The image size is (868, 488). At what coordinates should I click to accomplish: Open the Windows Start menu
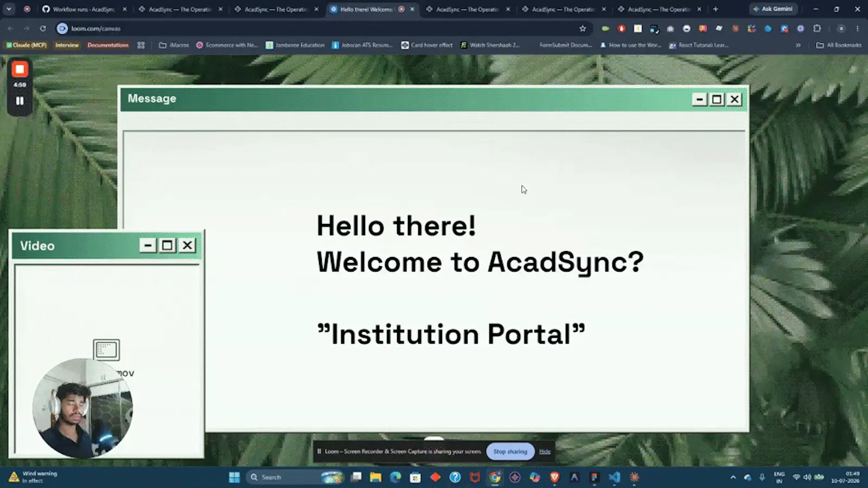(x=234, y=477)
